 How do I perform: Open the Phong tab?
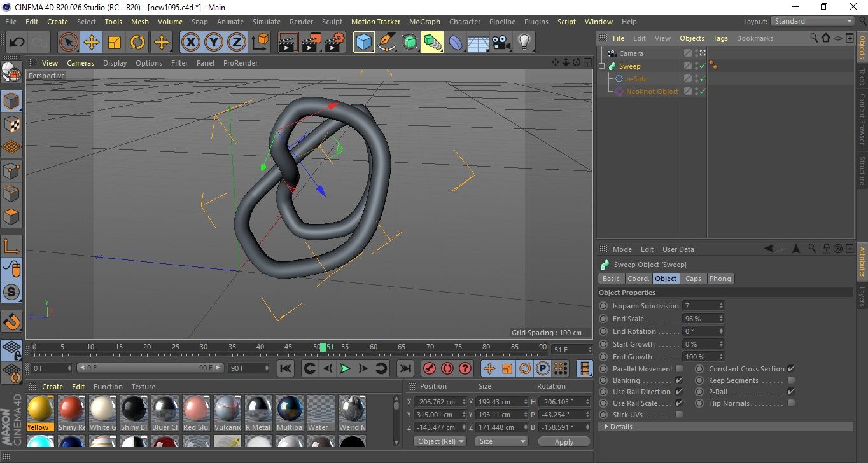point(720,279)
